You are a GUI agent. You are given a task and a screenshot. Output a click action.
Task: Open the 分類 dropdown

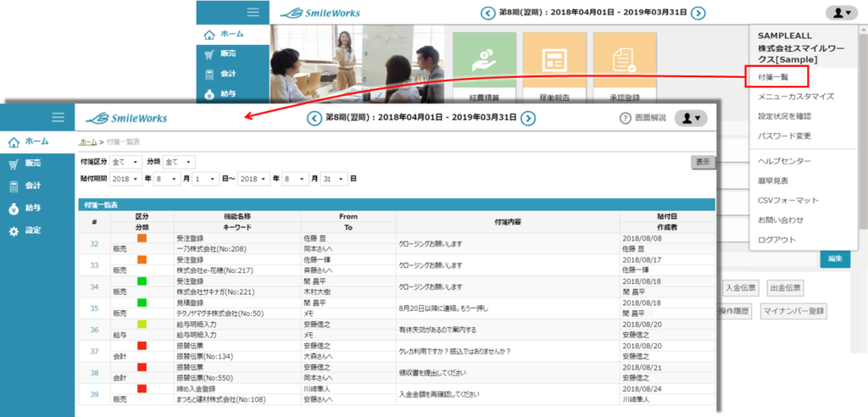[179, 162]
